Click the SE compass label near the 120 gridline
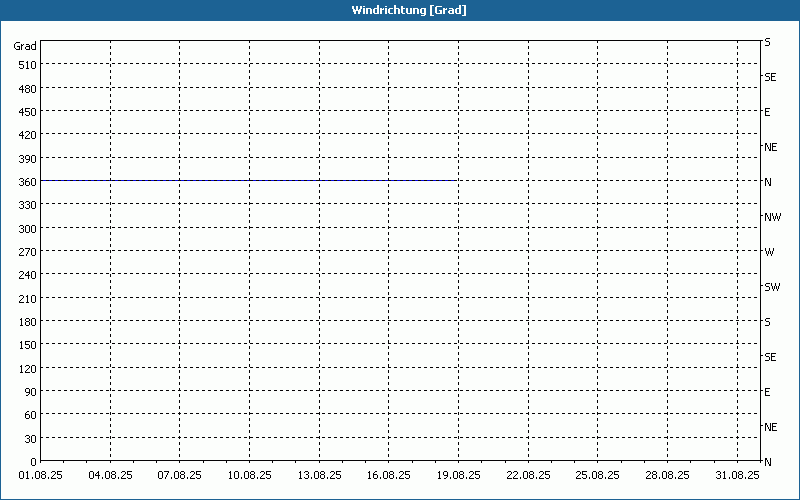 coord(770,358)
